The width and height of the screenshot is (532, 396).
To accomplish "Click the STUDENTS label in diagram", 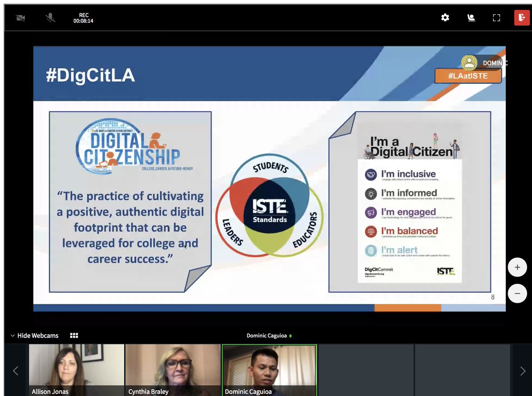I will click(x=270, y=168).
